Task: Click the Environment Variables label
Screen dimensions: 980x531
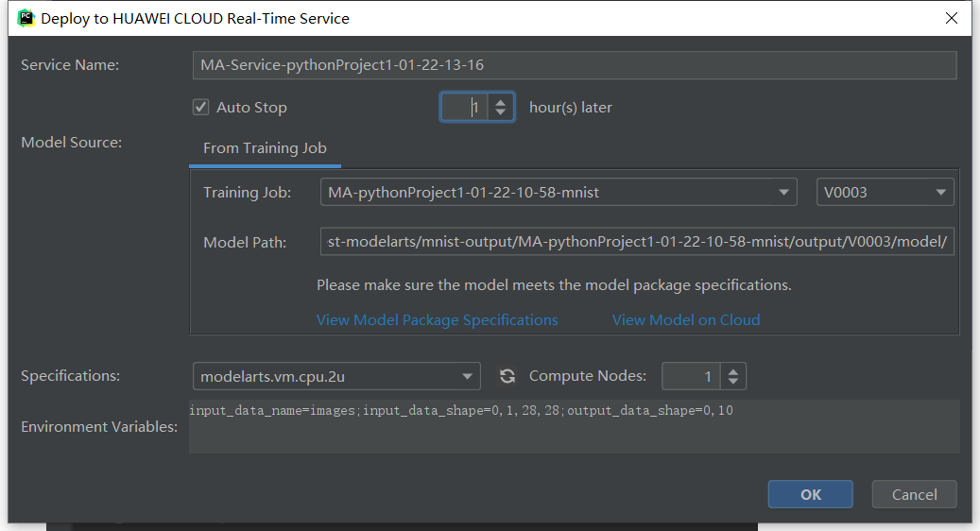Action: pyautogui.click(x=98, y=427)
